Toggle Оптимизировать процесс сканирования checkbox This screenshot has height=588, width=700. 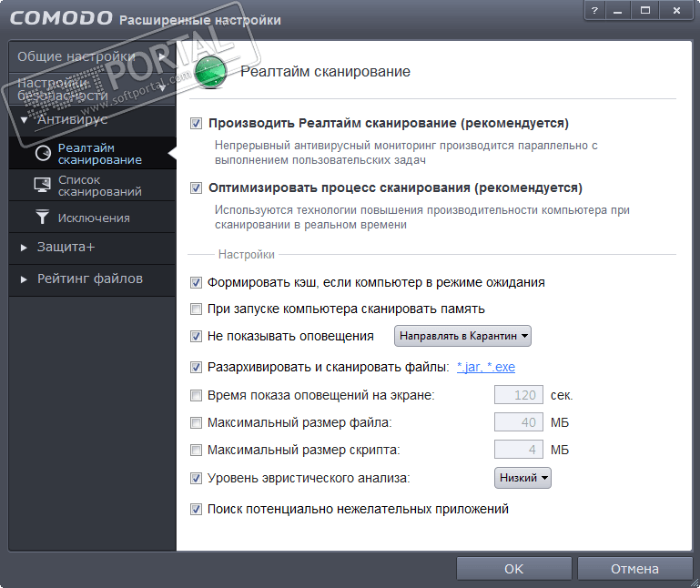click(196, 188)
